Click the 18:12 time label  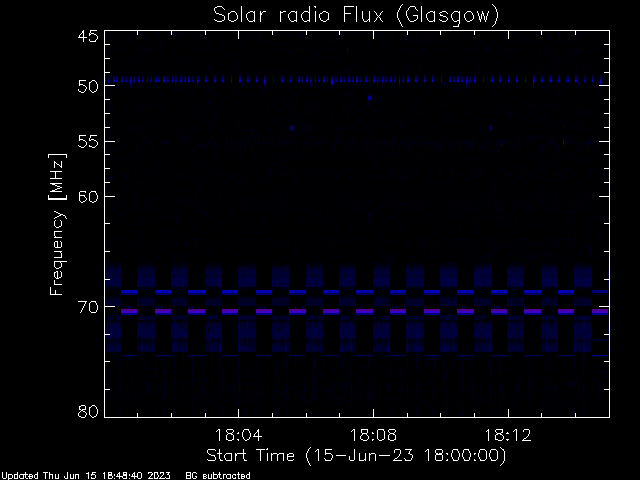(508, 435)
